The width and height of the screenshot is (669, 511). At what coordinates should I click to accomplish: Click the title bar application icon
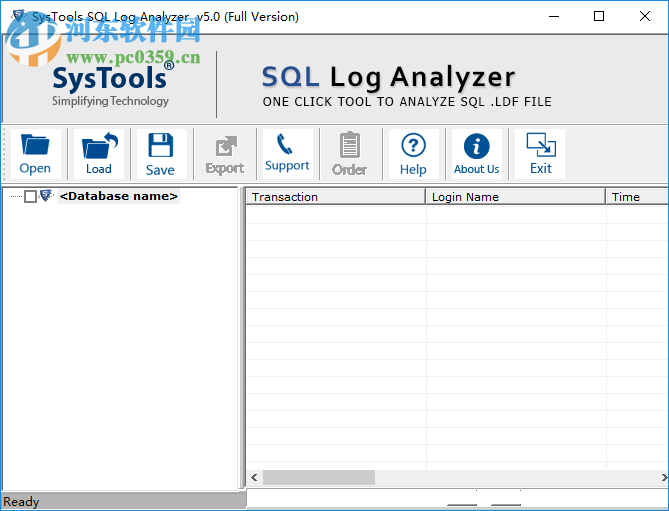tap(19, 16)
